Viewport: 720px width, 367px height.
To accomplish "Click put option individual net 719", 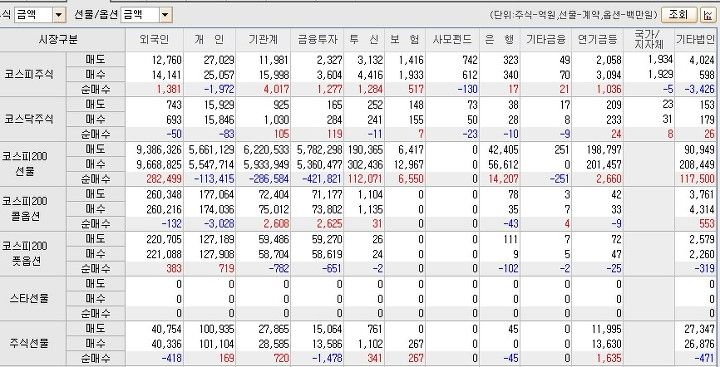I will tap(226, 269).
